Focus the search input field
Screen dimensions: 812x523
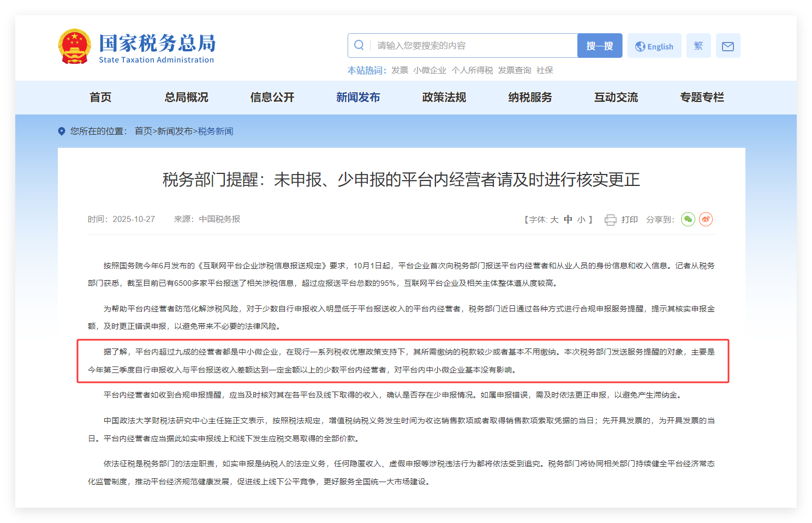click(472, 46)
